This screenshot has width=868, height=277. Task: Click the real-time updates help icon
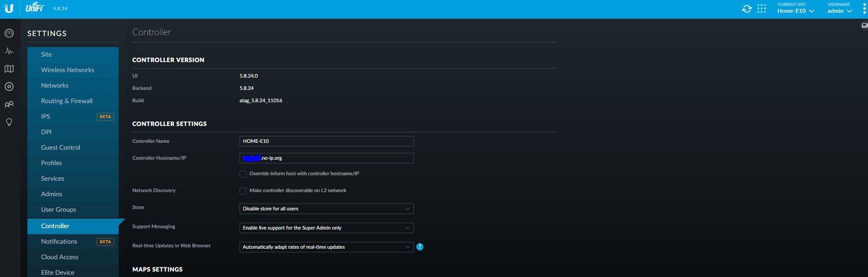419,247
